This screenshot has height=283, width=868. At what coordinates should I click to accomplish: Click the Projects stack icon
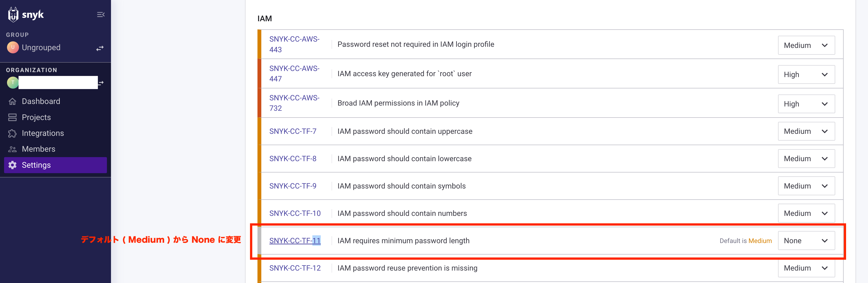coord(12,117)
